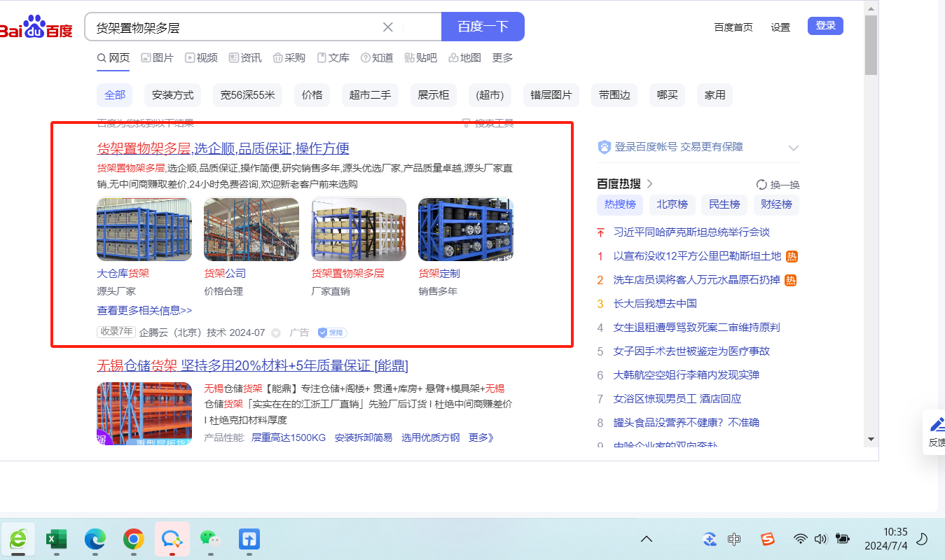Screen dimensions: 945x560
Task: Apply the 家用 filter chip
Action: point(715,95)
